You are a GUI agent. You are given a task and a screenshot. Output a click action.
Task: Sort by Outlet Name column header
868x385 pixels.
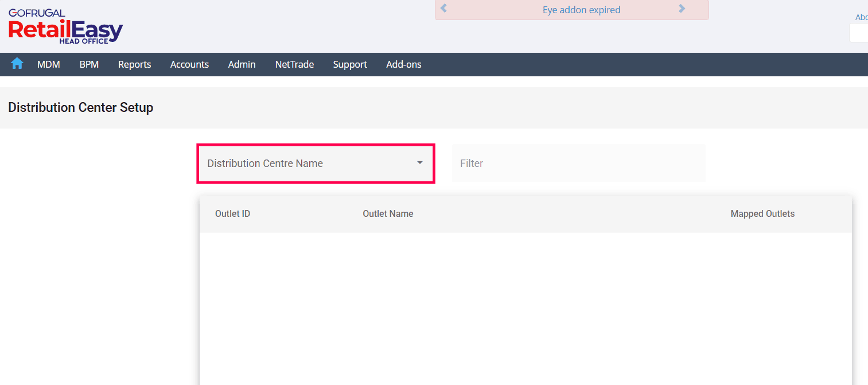click(x=388, y=213)
